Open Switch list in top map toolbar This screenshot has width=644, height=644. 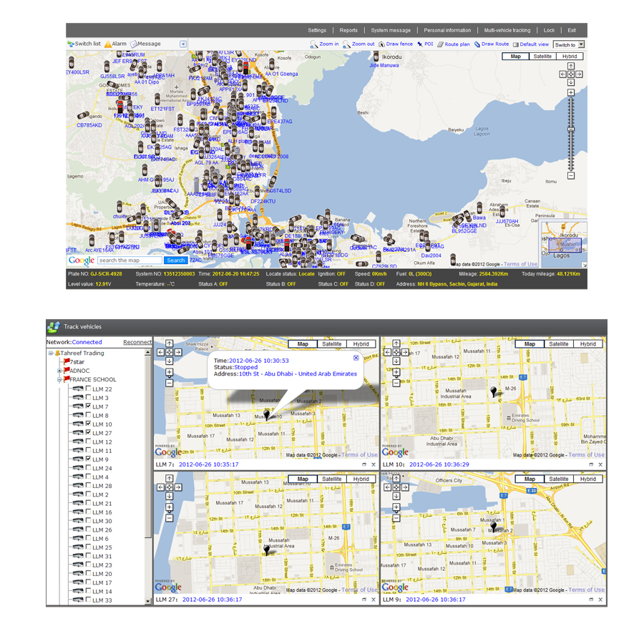(84, 44)
